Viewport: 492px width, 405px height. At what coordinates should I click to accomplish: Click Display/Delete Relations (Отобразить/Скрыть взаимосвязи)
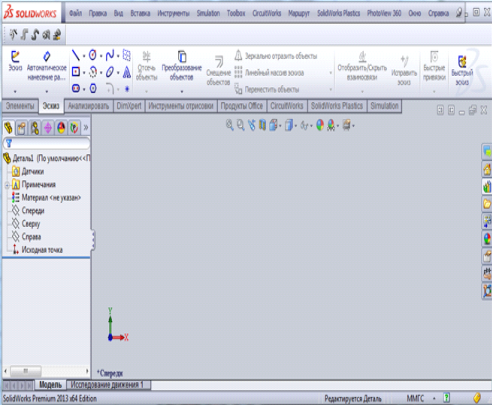click(362, 66)
